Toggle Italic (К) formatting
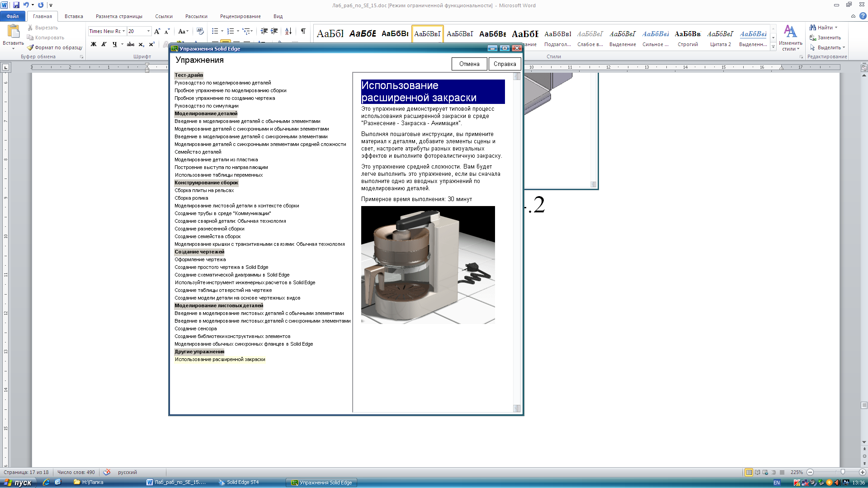 (104, 44)
